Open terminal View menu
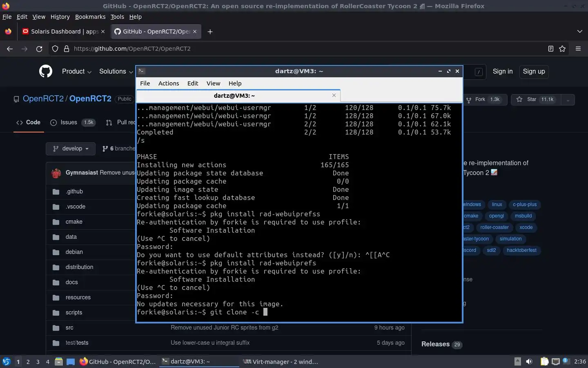 pyautogui.click(x=213, y=83)
